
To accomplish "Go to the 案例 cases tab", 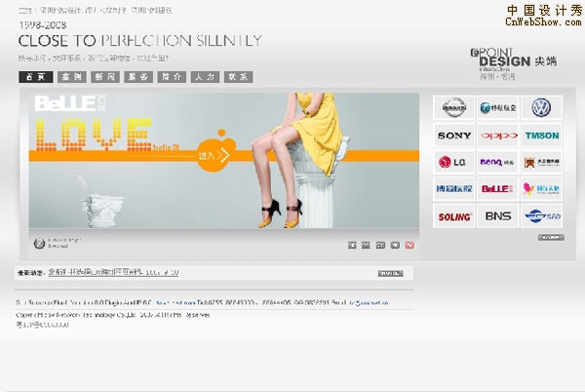I will coord(72,77).
